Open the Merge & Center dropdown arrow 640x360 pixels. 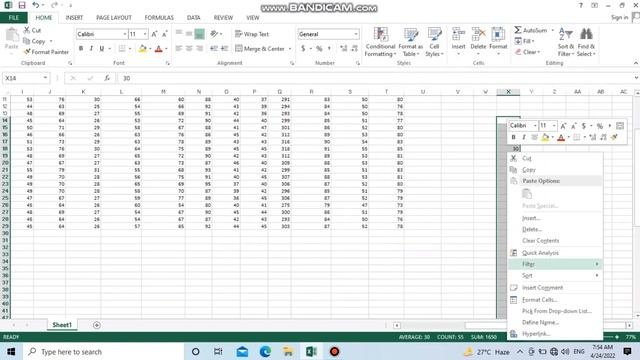(290, 49)
